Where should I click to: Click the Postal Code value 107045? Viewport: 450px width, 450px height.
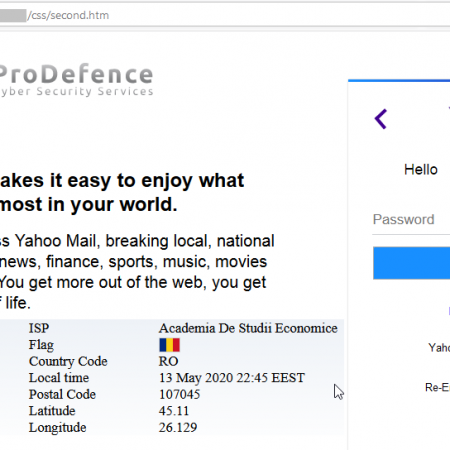(179, 394)
